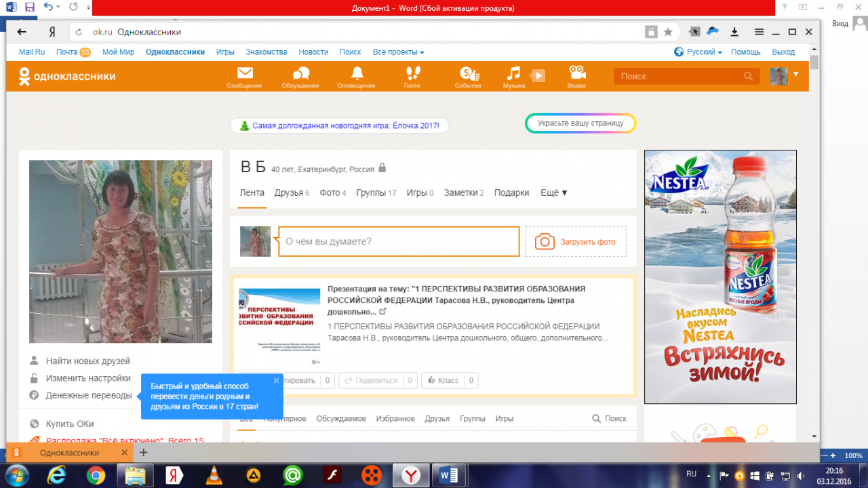Click the Украсьте вашу страницу button
This screenshot has height=488, width=868.
point(580,123)
